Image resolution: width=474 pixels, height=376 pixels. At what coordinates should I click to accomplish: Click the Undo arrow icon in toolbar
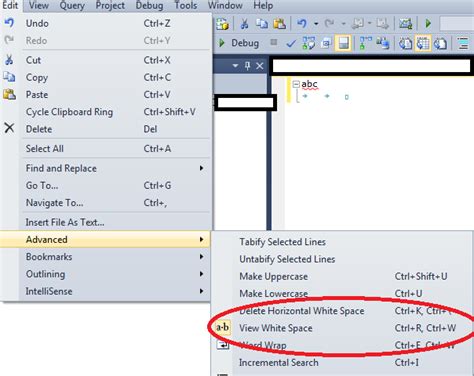click(x=302, y=24)
